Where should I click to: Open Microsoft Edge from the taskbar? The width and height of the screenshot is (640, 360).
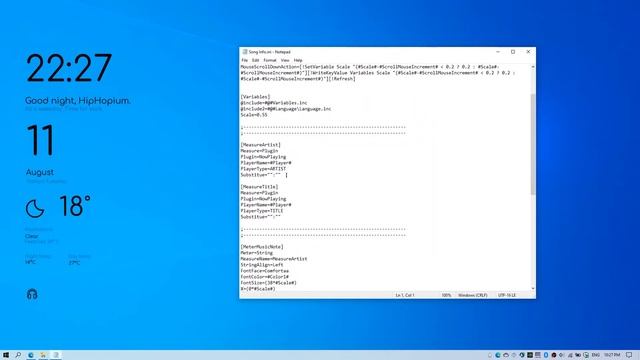31,355
